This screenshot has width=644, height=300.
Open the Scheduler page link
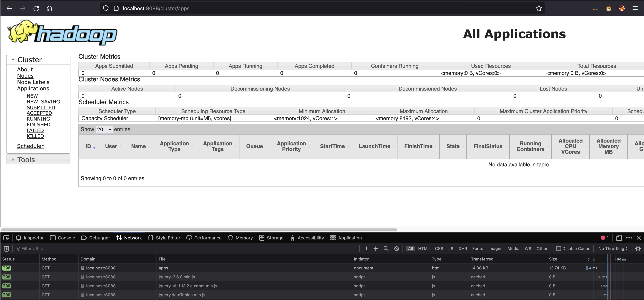coord(30,146)
